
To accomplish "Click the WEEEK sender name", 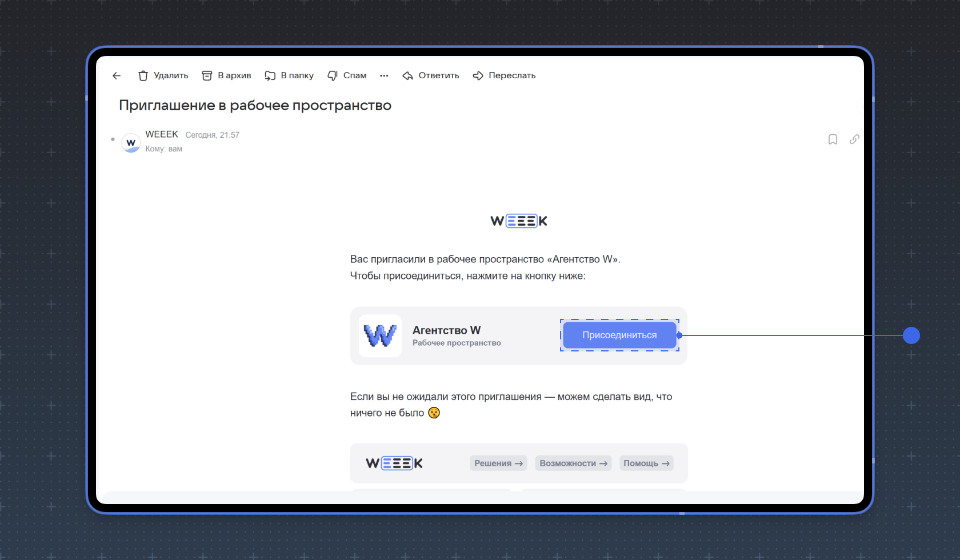I will pyautogui.click(x=162, y=134).
